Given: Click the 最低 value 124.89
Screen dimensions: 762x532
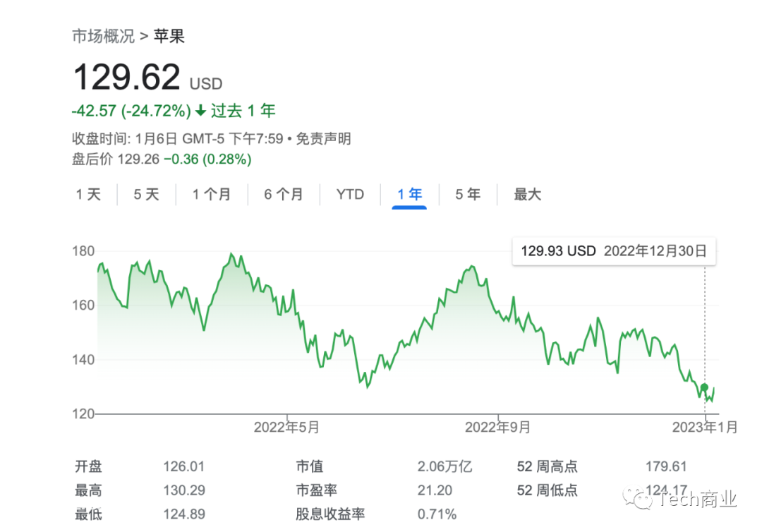Looking at the screenshot, I should [184, 514].
